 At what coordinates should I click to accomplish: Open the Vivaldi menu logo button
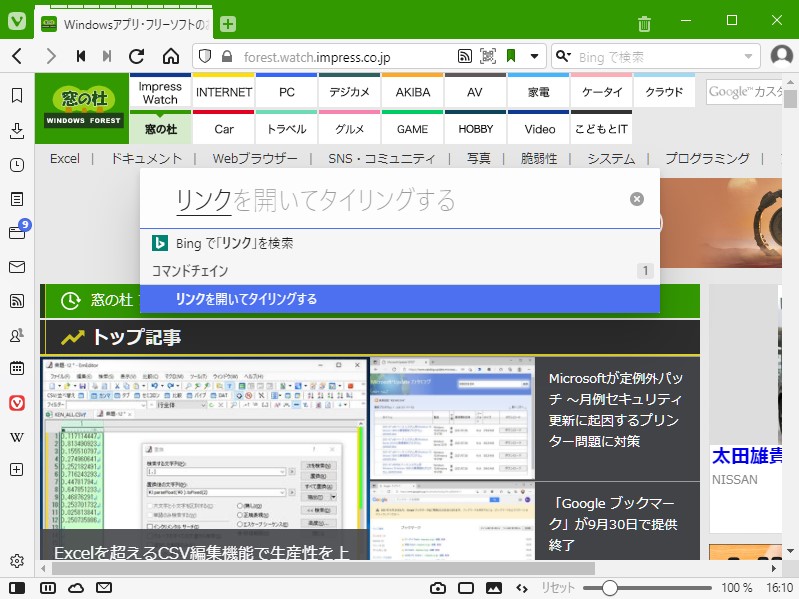click(17, 21)
